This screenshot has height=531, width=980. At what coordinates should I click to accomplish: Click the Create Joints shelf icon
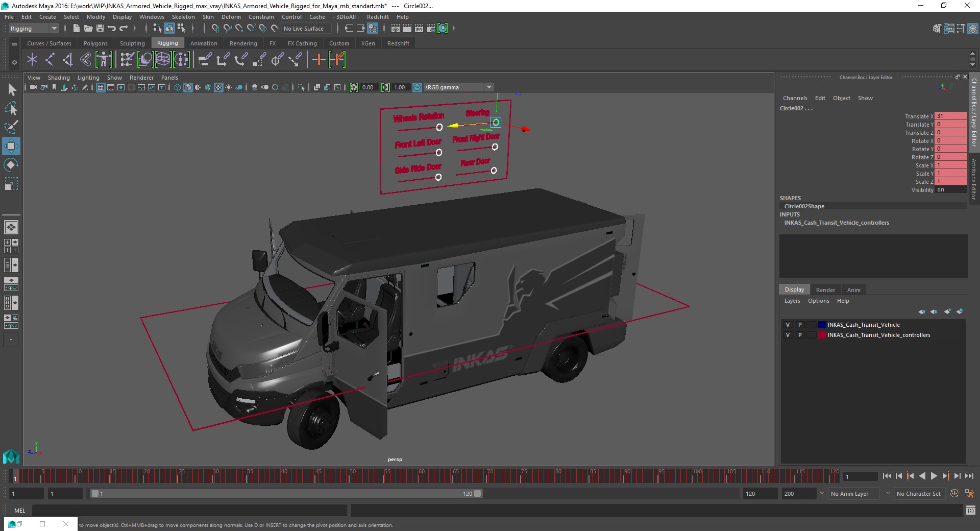coord(50,60)
